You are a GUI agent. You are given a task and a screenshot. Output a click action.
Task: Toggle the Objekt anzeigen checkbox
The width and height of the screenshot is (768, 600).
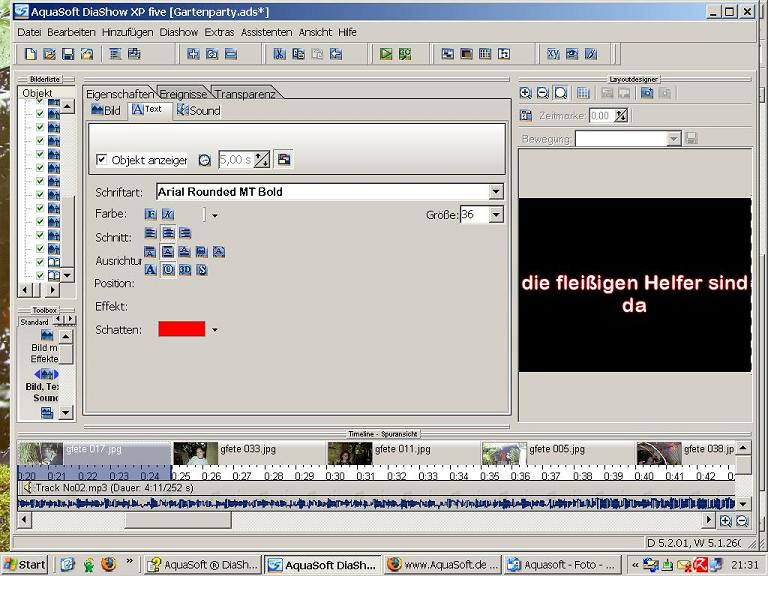[x=102, y=160]
